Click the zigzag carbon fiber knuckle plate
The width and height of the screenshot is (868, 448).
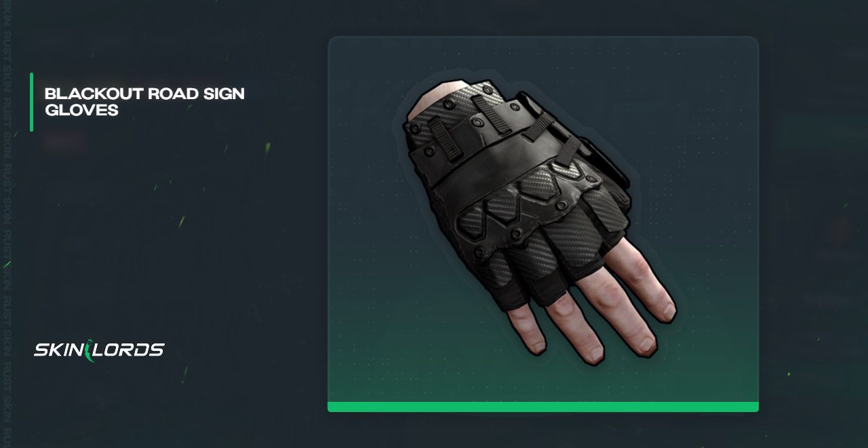pos(522,212)
